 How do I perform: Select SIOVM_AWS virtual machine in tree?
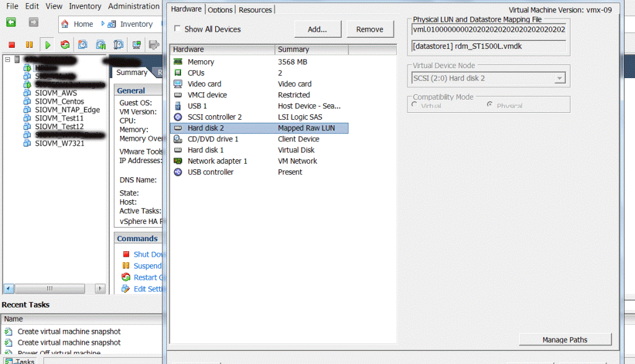click(55, 93)
